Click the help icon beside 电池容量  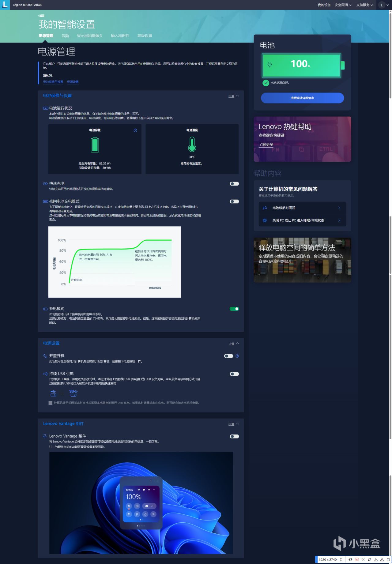(135, 130)
